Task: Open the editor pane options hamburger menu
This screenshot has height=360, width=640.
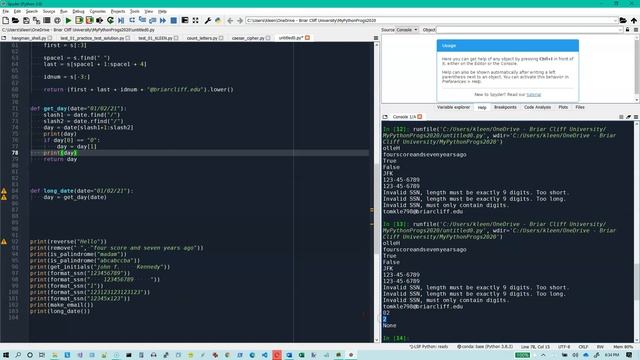Action: (376, 38)
